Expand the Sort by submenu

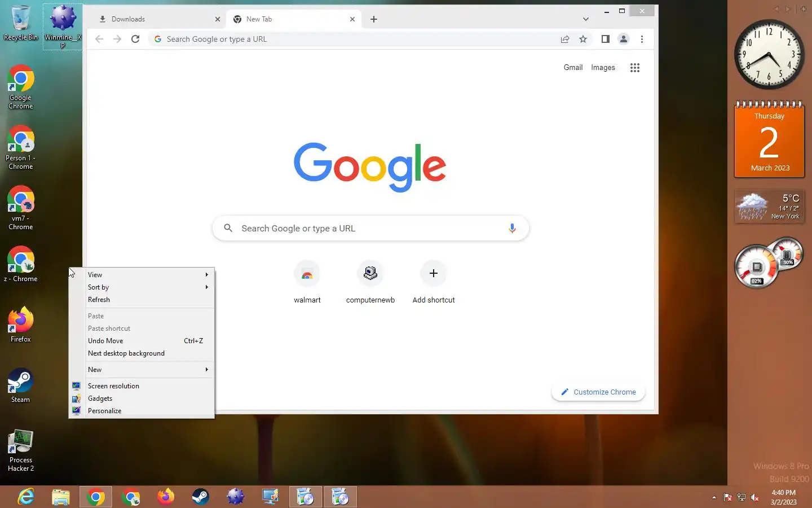coord(142,287)
